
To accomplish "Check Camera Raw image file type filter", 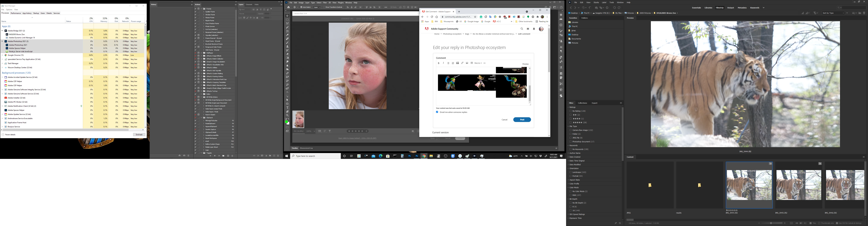I will click(571, 130).
